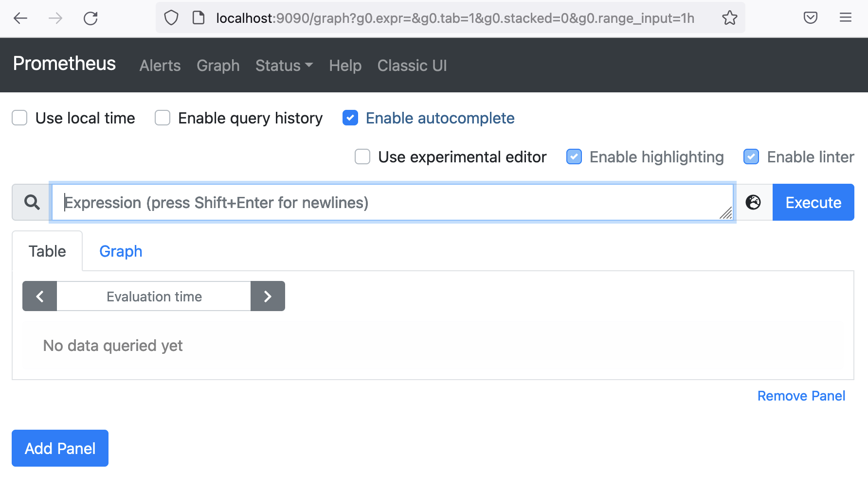Execute the current query
Image resolution: width=868 pixels, height=489 pixels.
(813, 202)
